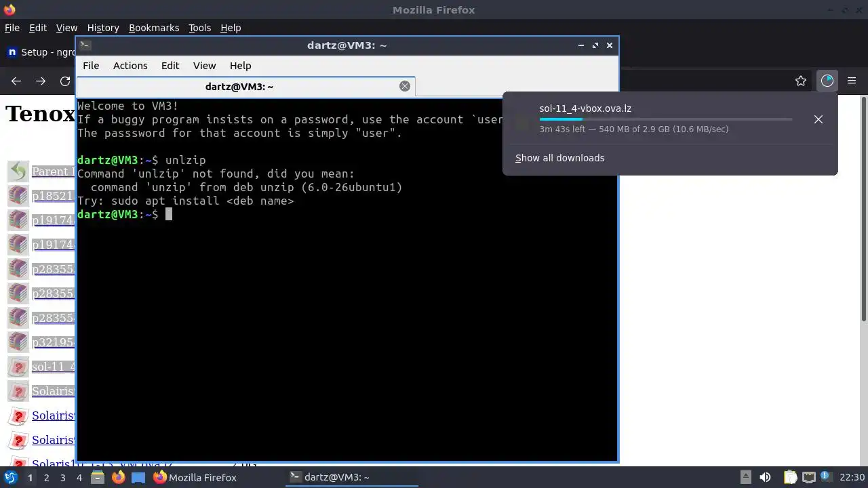The width and height of the screenshot is (868, 488).
Task: Click the 'unlzip' command text in terminal
Action: tap(185, 160)
